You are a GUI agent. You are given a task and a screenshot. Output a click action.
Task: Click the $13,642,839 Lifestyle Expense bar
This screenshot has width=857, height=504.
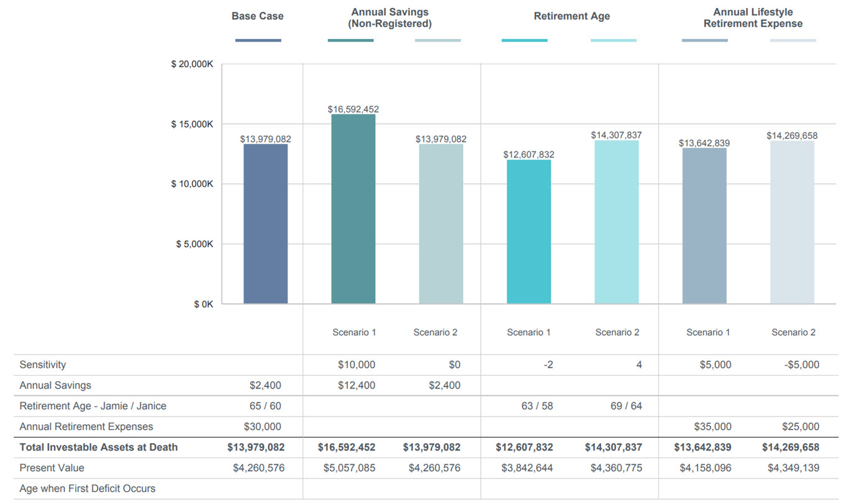pos(704,225)
